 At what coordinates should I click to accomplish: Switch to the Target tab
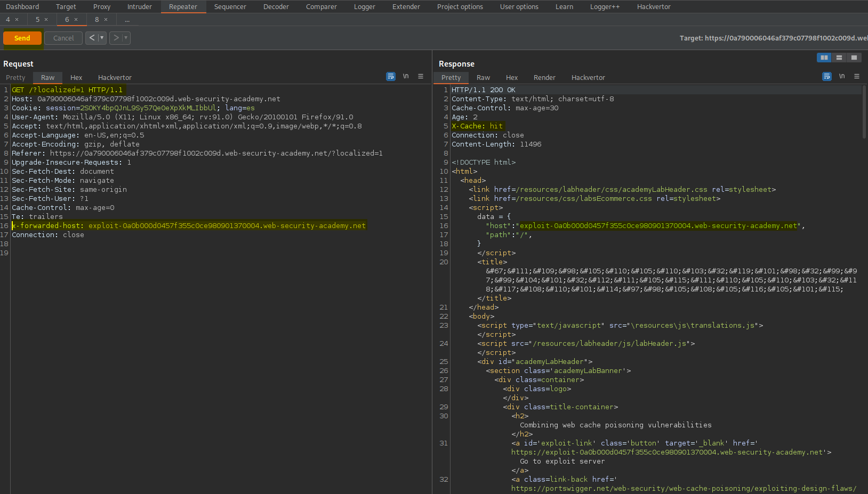[66, 7]
